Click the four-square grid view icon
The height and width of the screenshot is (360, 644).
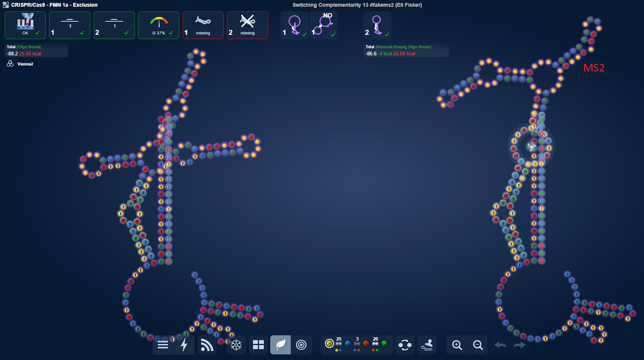(258, 345)
